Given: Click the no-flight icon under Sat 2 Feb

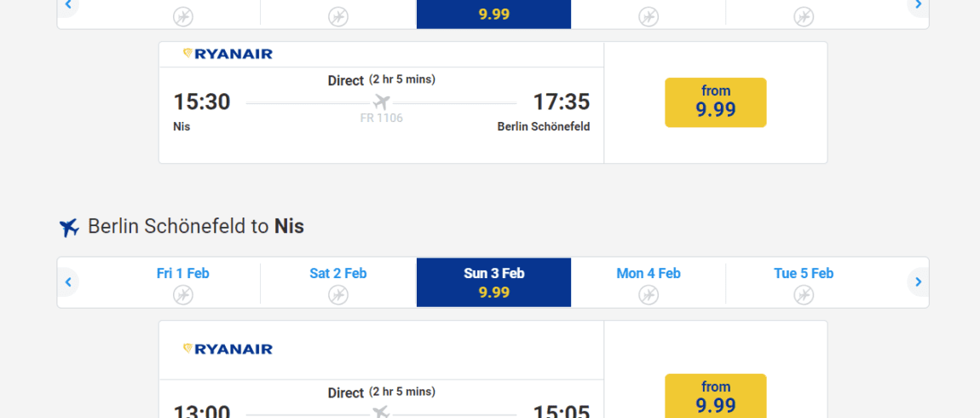Looking at the screenshot, I should pos(338,294).
